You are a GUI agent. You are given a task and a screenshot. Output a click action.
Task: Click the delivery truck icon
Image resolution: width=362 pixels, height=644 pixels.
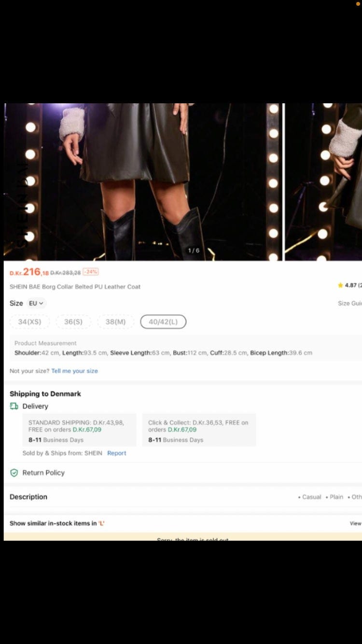(14, 406)
